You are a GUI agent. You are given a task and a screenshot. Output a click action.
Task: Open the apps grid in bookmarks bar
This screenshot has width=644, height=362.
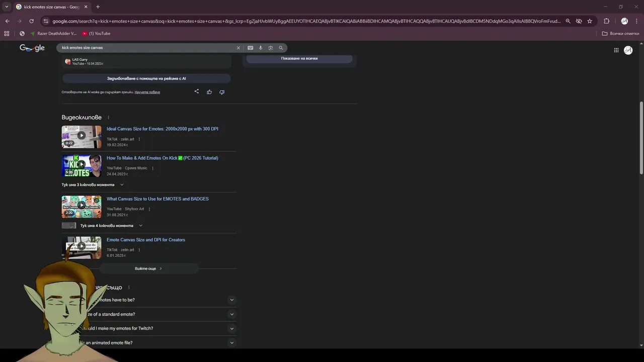point(7,34)
